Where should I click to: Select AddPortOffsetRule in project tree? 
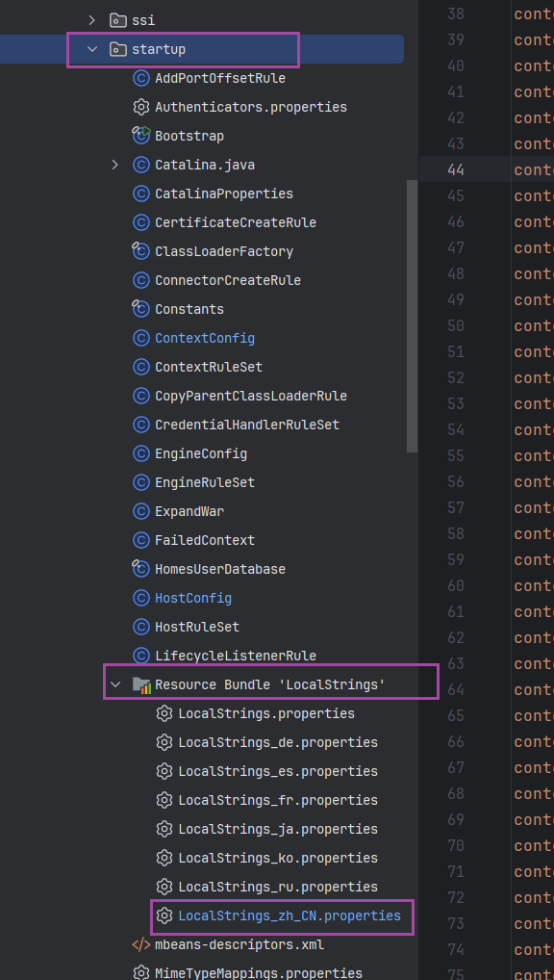click(220, 78)
